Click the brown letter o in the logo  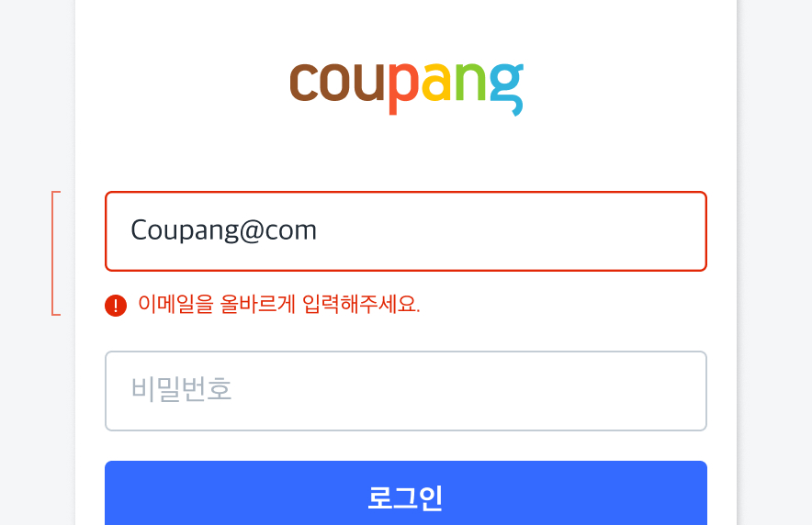click(x=335, y=83)
